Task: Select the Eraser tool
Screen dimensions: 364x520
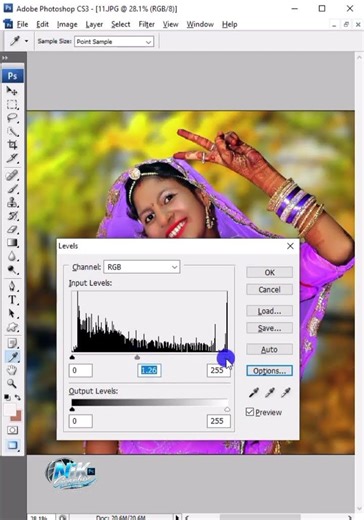Action: point(12,229)
